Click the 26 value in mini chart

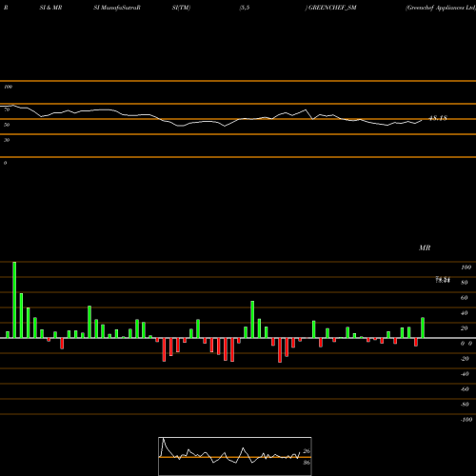coord(307,451)
